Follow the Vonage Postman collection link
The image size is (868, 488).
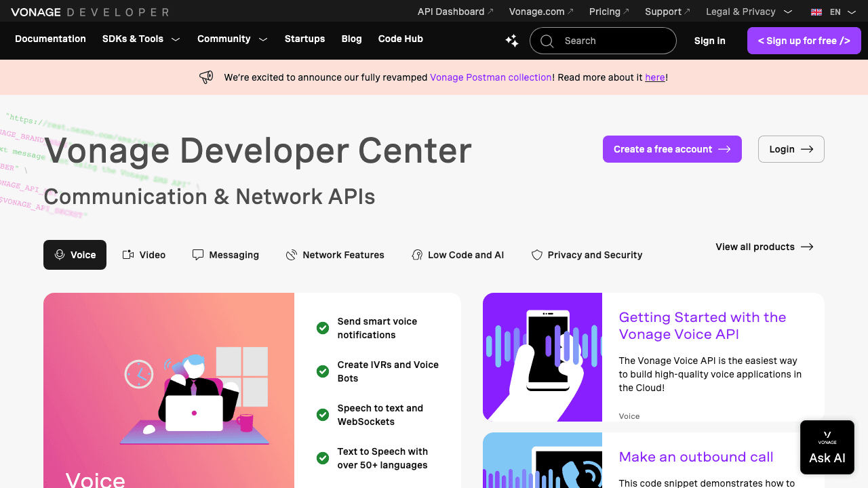click(x=490, y=77)
